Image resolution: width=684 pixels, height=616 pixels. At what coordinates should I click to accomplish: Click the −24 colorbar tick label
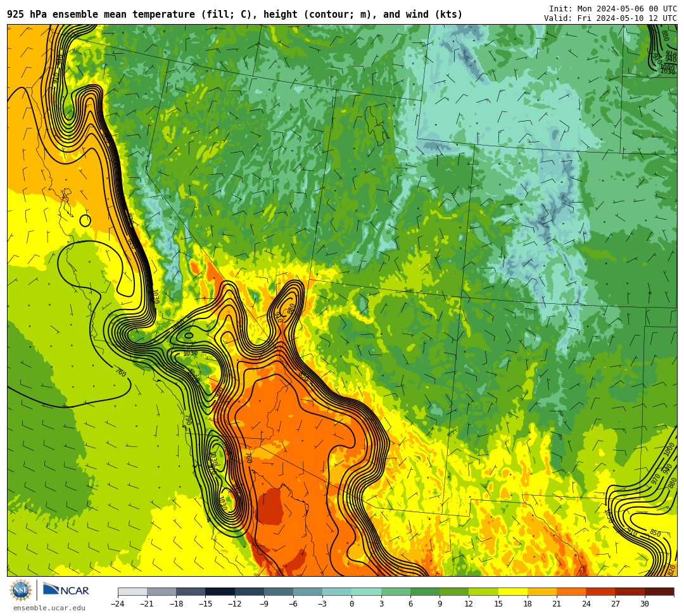click(x=118, y=604)
